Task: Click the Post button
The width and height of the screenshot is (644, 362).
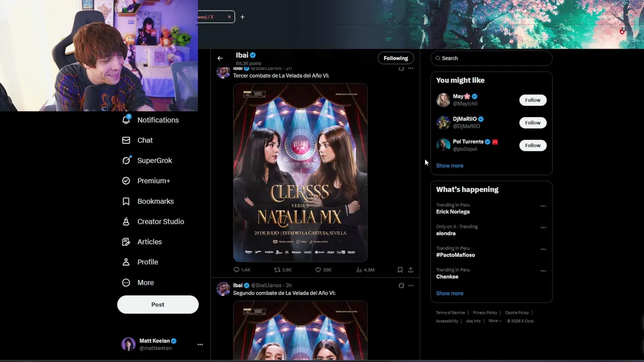Action: coord(158,305)
